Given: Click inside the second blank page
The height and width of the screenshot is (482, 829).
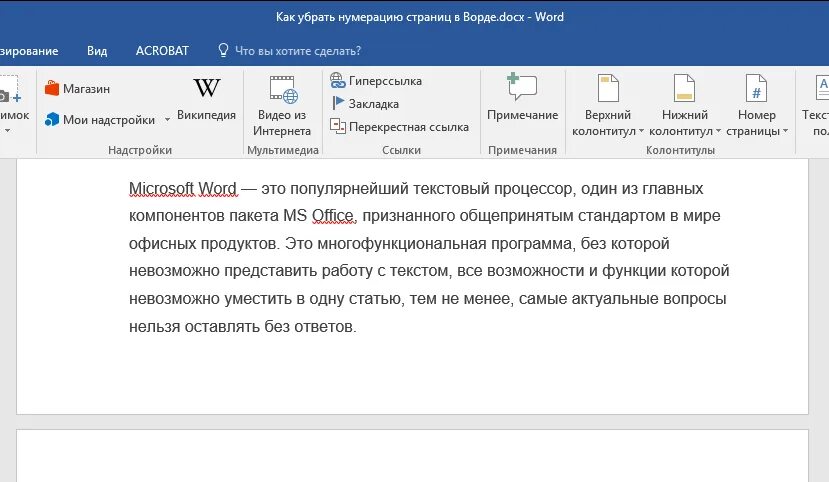Looking at the screenshot, I should click(x=412, y=456).
